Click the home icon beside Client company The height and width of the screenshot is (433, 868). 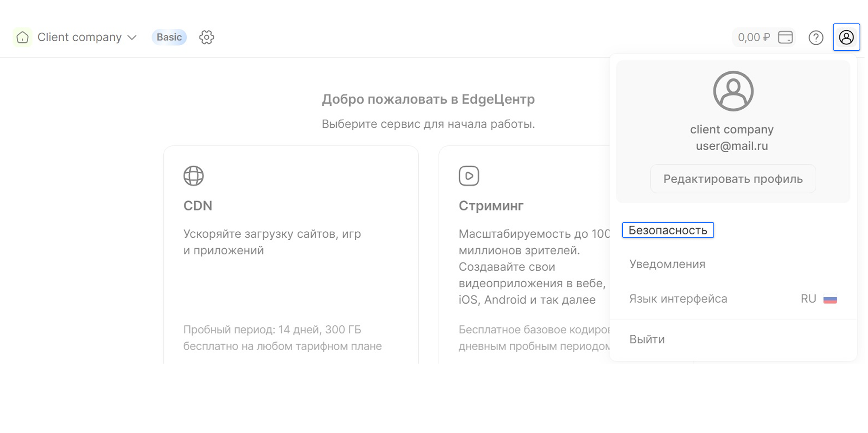point(23,38)
